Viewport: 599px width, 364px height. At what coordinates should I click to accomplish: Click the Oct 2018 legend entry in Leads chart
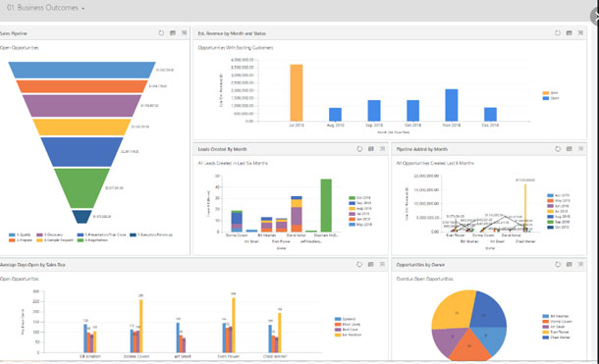pyautogui.click(x=359, y=198)
